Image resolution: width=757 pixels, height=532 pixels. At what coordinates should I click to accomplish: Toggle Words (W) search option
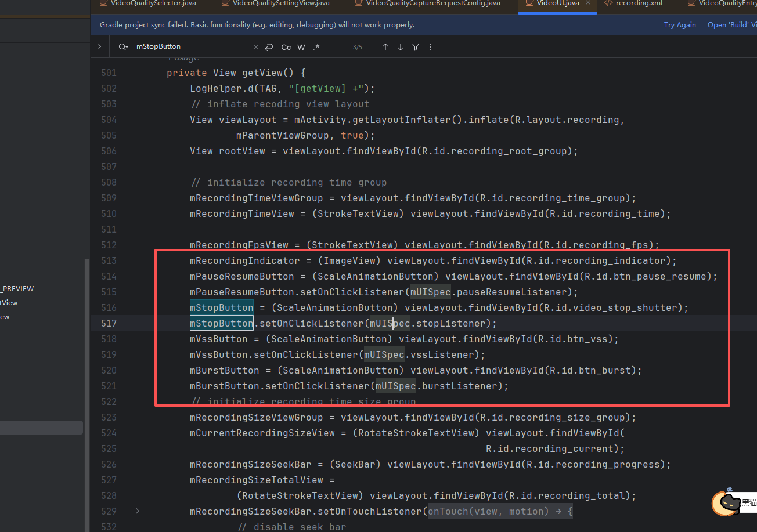[x=301, y=47]
